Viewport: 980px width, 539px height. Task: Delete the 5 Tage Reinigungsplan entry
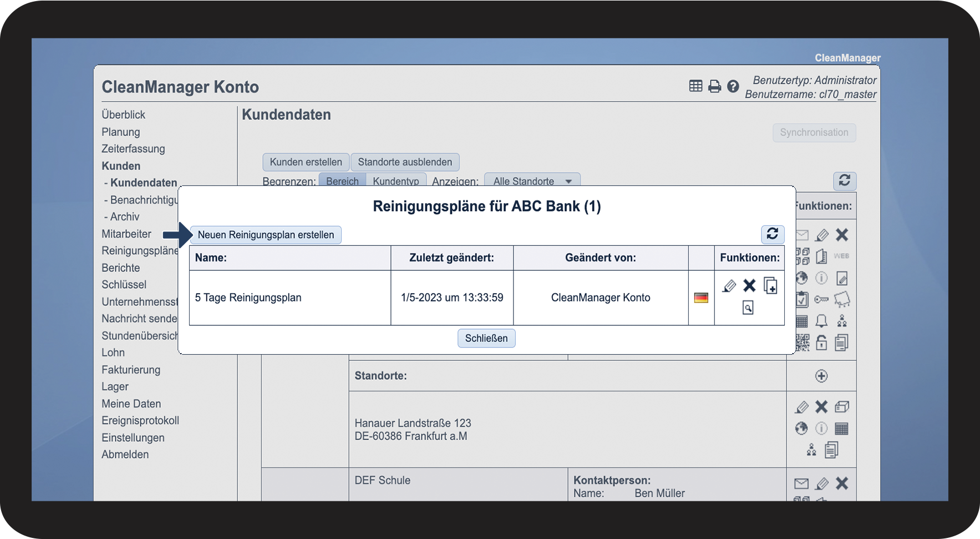click(749, 286)
